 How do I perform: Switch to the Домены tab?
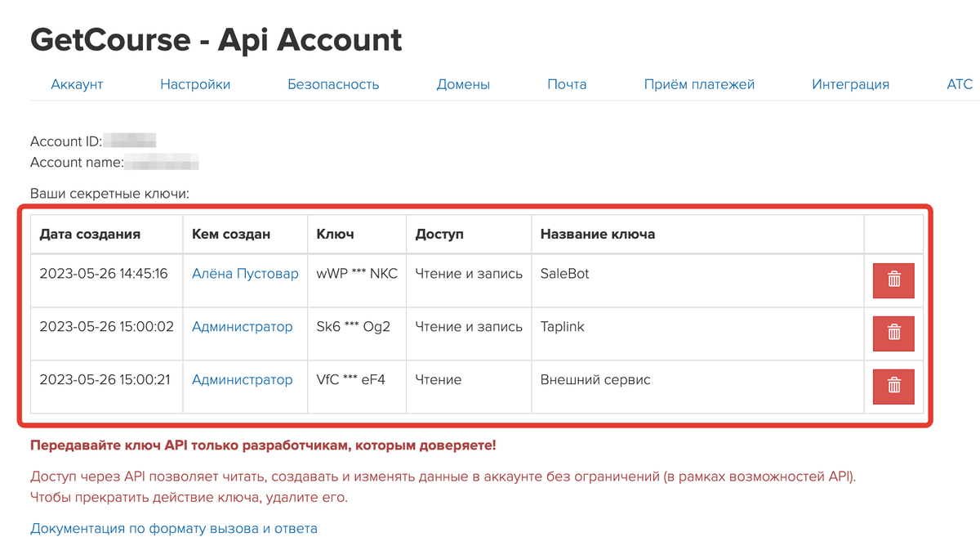point(463,83)
